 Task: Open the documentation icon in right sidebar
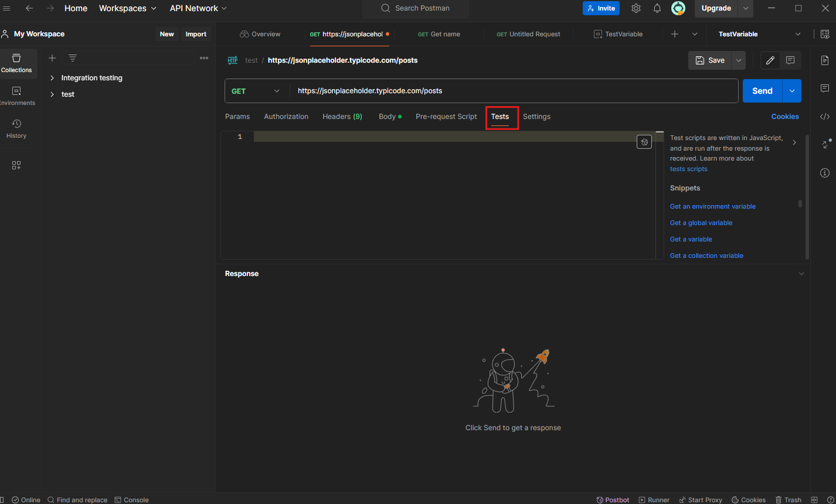coord(825,60)
